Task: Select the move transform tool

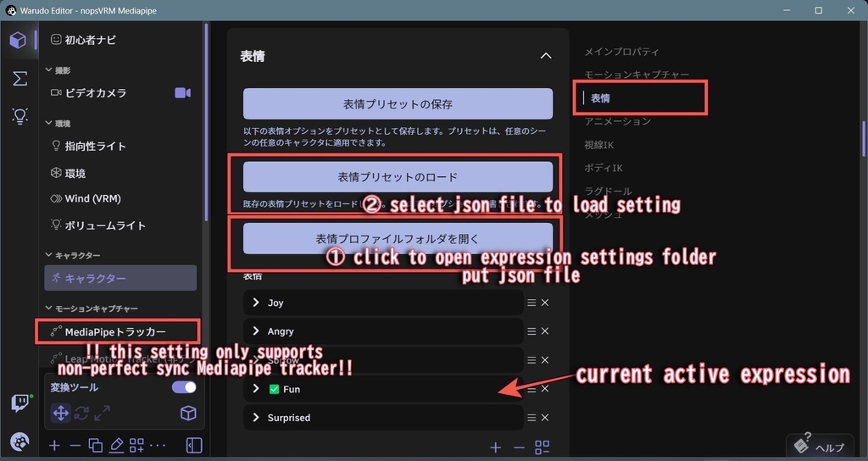Action: coord(60,413)
